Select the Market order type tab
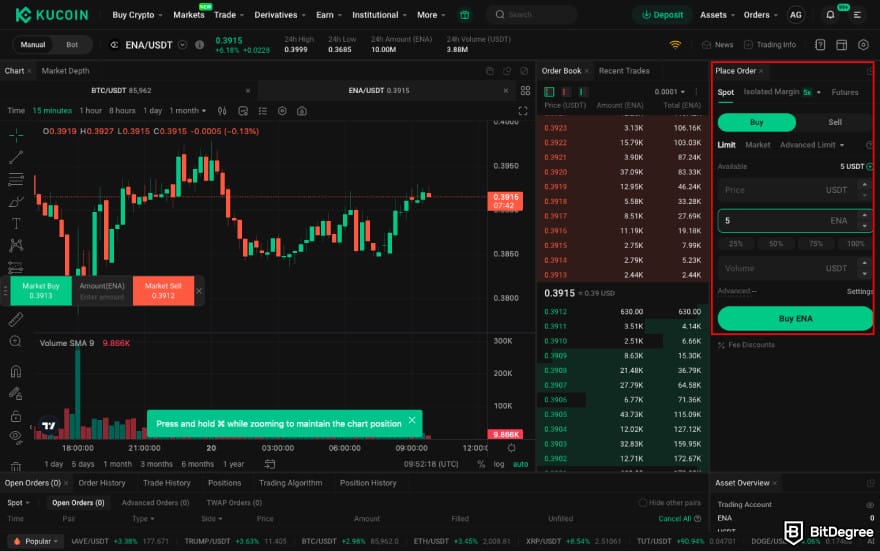Screen dimensions: 880x552 [757, 145]
